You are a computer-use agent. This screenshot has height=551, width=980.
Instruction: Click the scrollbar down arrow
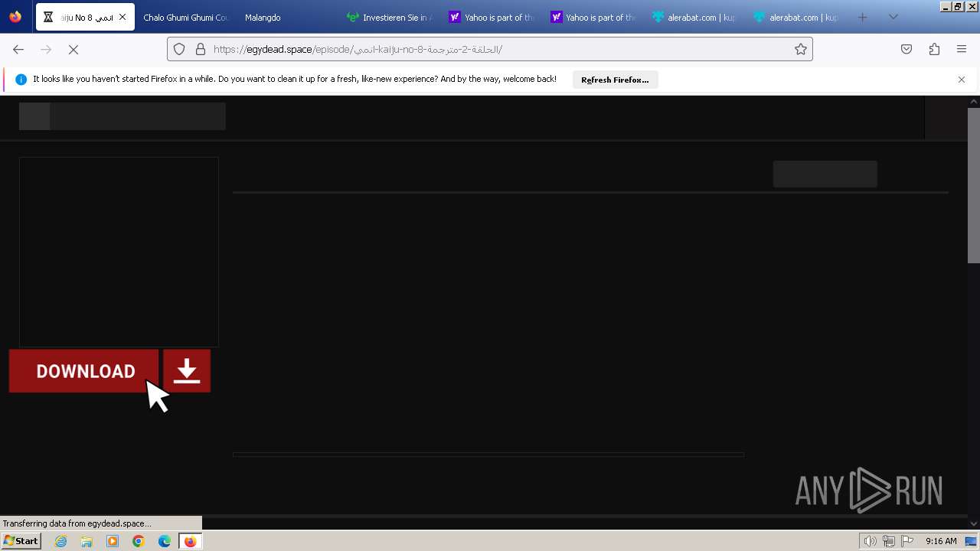coord(974,523)
